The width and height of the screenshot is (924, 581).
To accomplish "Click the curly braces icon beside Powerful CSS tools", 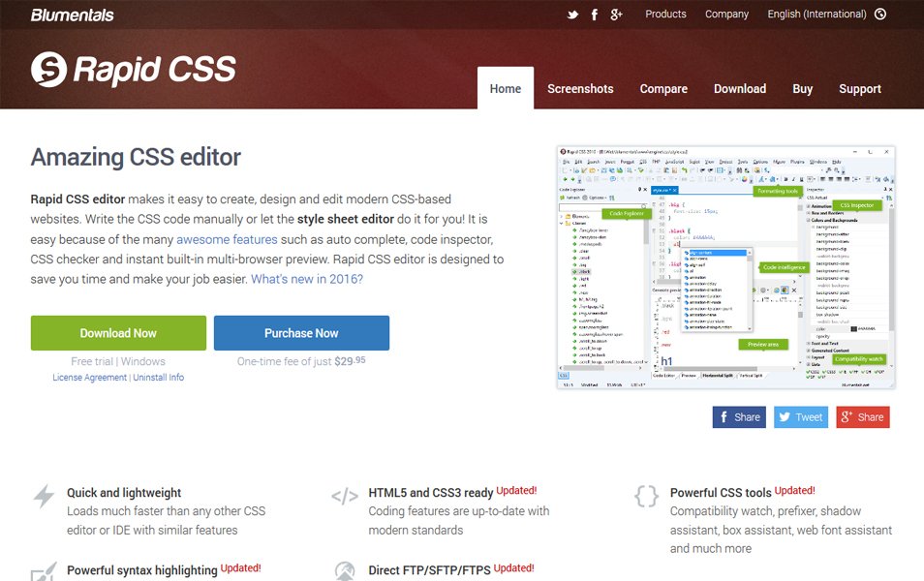I will pos(646,496).
